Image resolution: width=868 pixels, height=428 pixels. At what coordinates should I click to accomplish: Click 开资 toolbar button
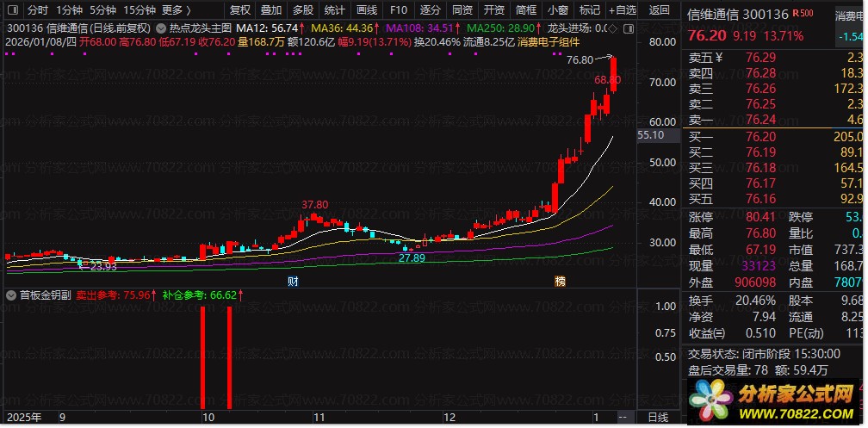pyautogui.click(x=493, y=10)
